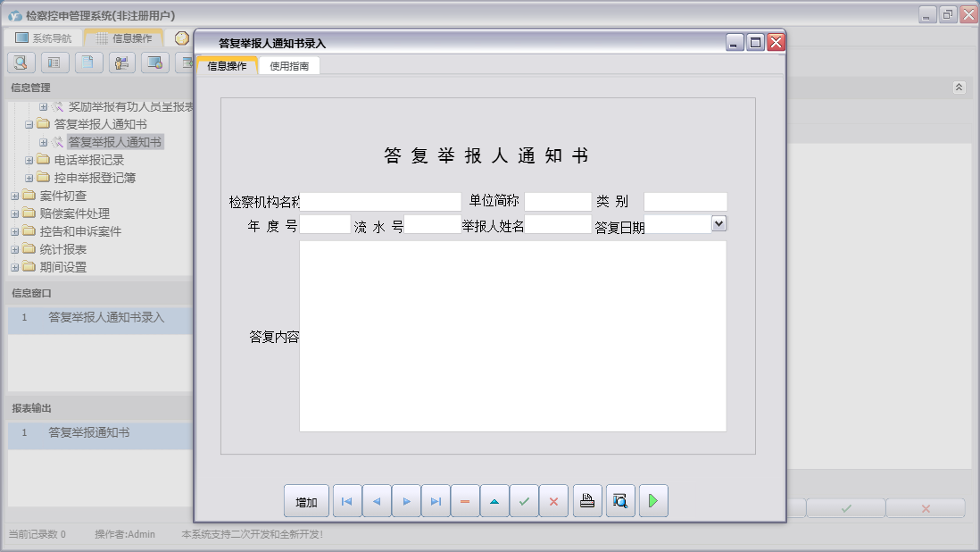Click the print icon in the record toolbar
980x552 pixels.
tap(587, 501)
